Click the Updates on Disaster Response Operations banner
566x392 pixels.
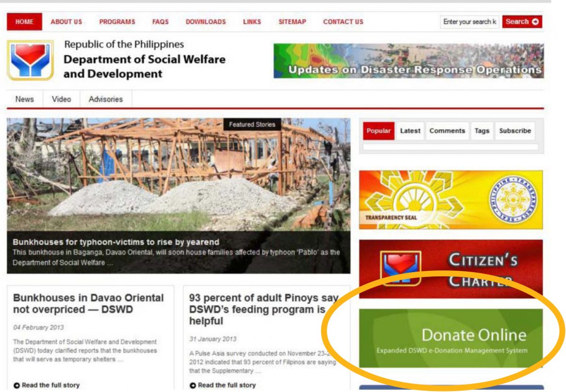click(408, 60)
